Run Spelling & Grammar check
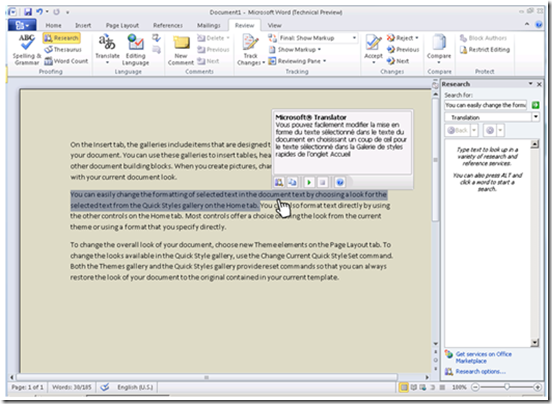Screen dimensions: 552x404 [x=27, y=49]
